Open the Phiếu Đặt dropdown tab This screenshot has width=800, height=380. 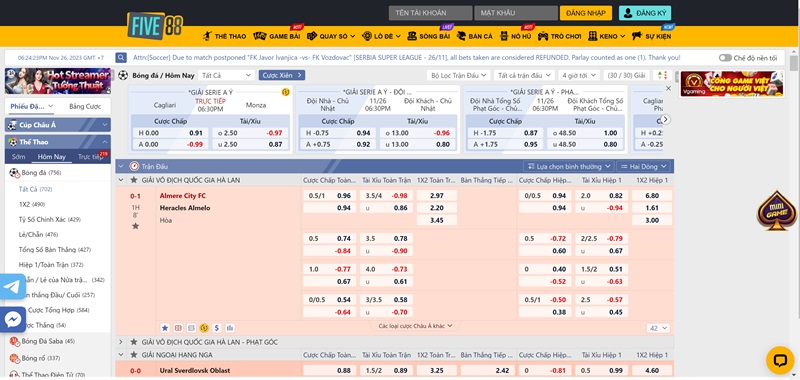pos(32,107)
